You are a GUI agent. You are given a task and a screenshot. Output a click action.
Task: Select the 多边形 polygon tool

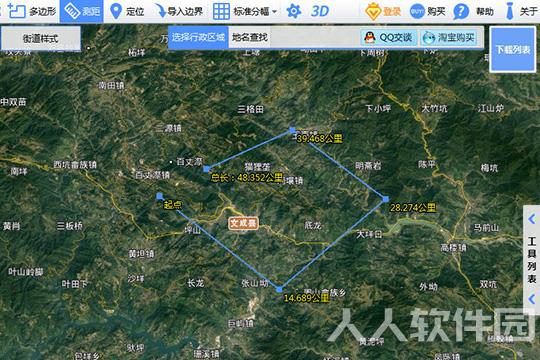click(32, 11)
